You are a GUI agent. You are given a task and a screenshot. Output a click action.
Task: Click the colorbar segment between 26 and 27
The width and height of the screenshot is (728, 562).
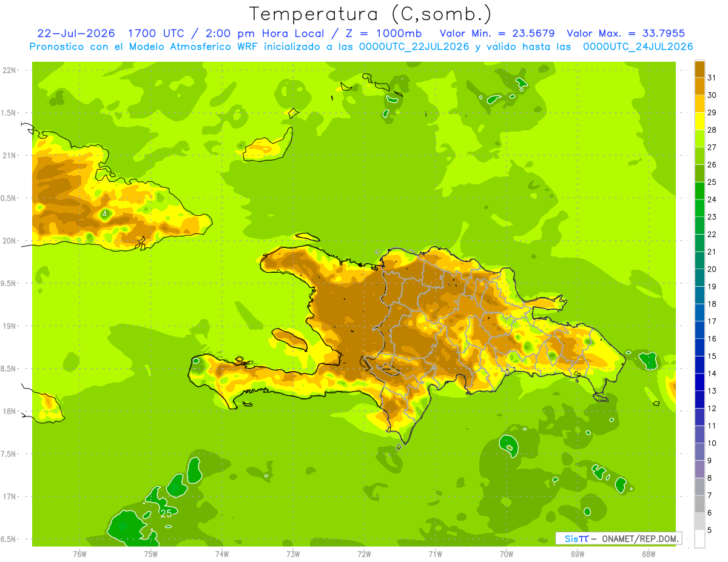699,156
